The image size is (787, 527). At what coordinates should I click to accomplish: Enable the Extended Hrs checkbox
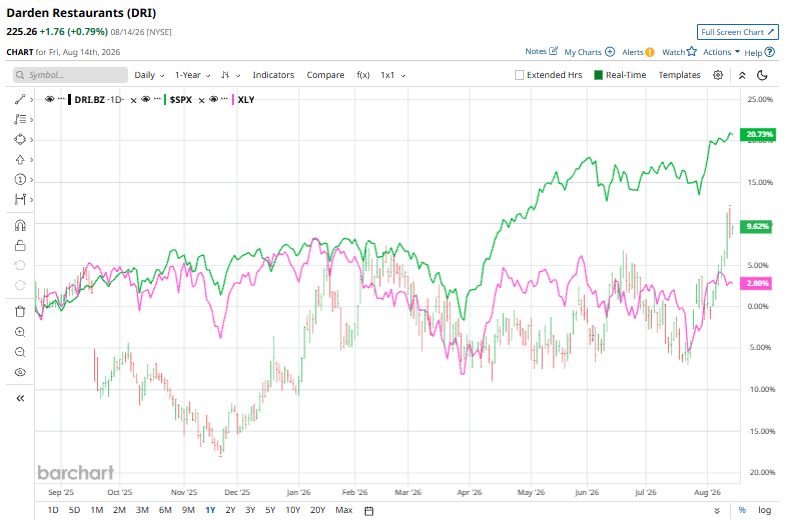pyautogui.click(x=519, y=75)
